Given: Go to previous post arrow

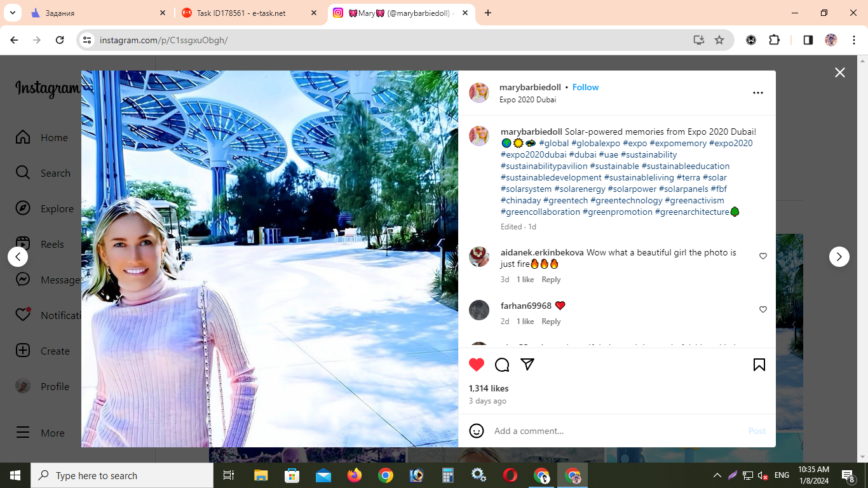Looking at the screenshot, I should (18, 257).
